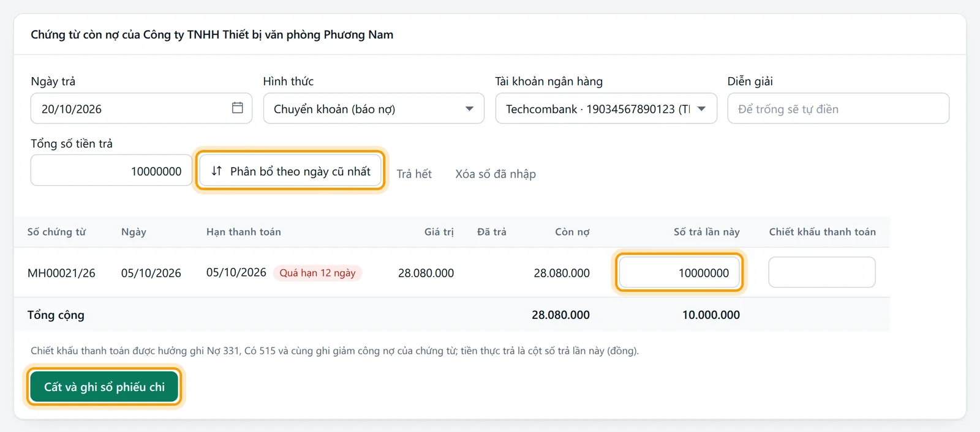Viewport: 980px width, 432px height.
Task: Edit Số trả lần này for MH00021/26
Action: pos(679,272)
